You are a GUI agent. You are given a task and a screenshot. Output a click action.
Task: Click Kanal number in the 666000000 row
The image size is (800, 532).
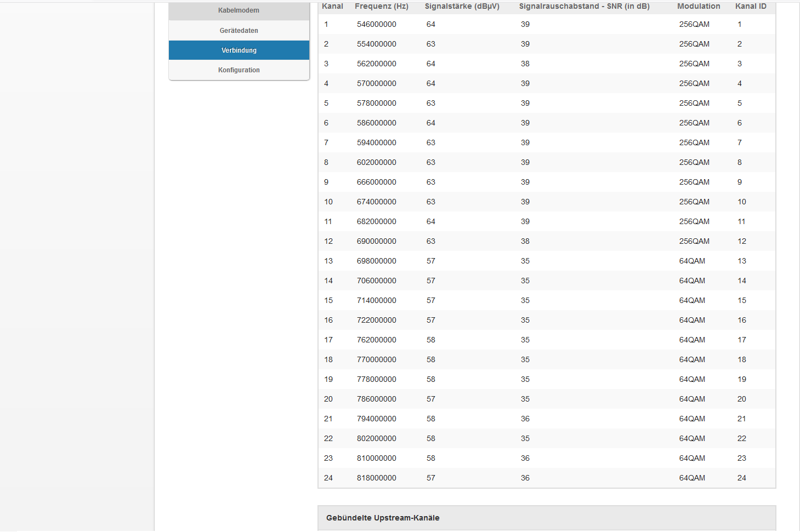point(326,182)
